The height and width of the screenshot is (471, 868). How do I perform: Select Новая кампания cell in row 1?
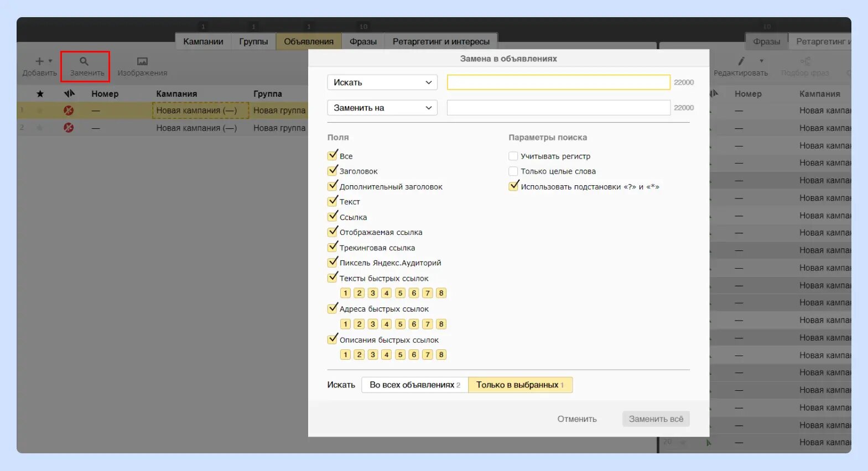(200, 111)
